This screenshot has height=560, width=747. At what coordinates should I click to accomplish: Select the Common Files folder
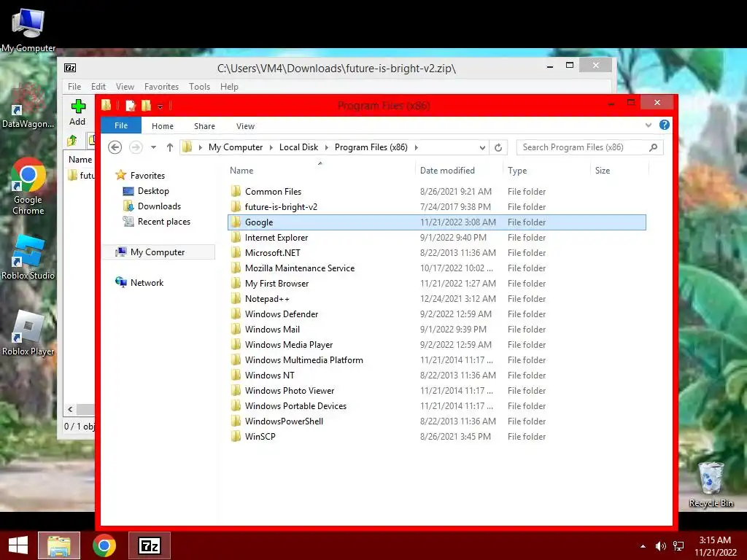tap(273, 192)
